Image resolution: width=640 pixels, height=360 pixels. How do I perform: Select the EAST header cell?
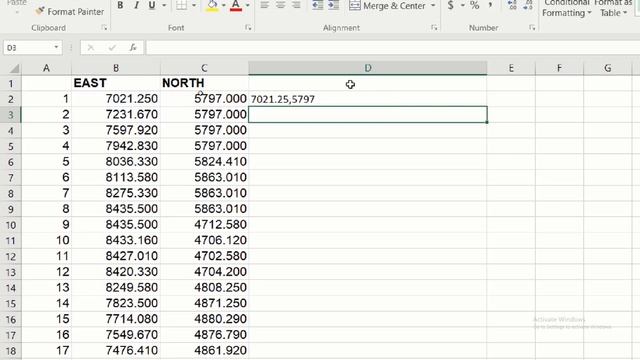116,83
